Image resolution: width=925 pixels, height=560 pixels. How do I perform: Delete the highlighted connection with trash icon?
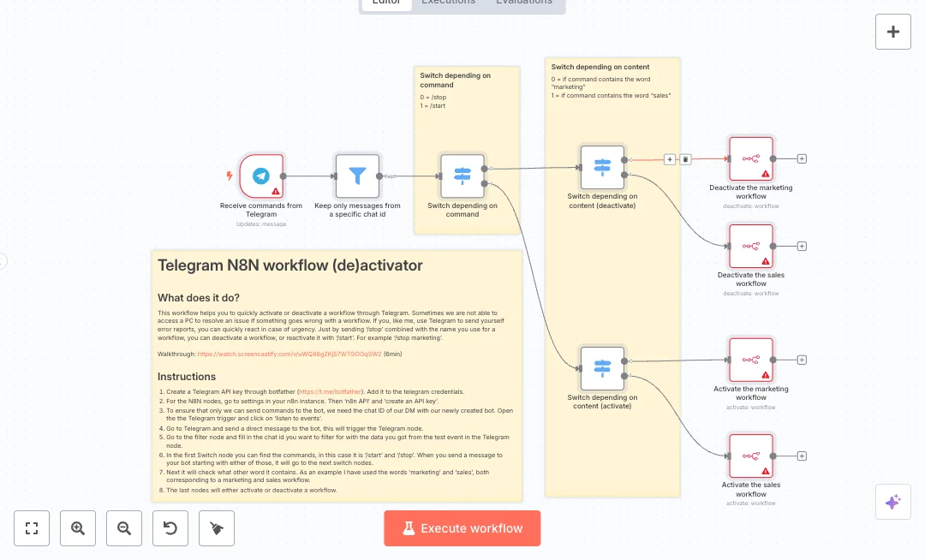click(685, 159)
